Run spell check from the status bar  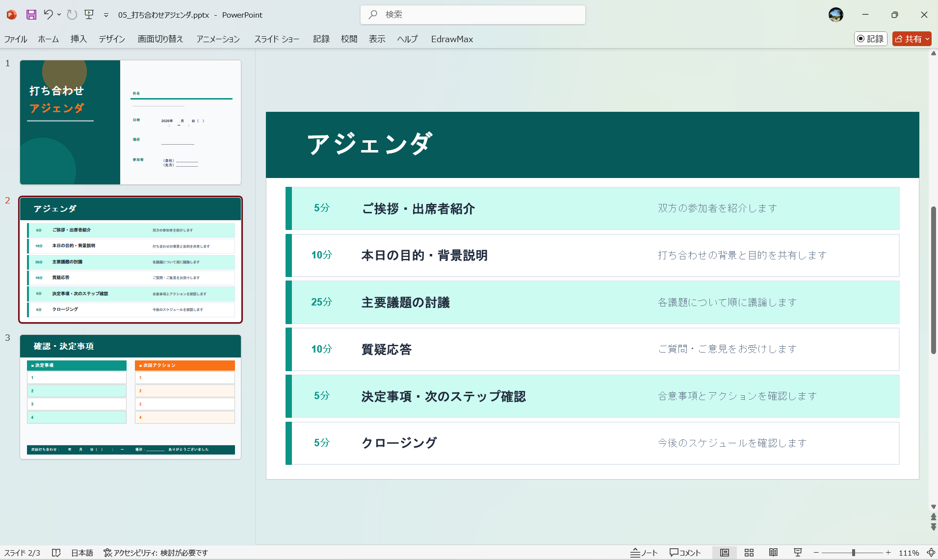[x=56, y=552]
